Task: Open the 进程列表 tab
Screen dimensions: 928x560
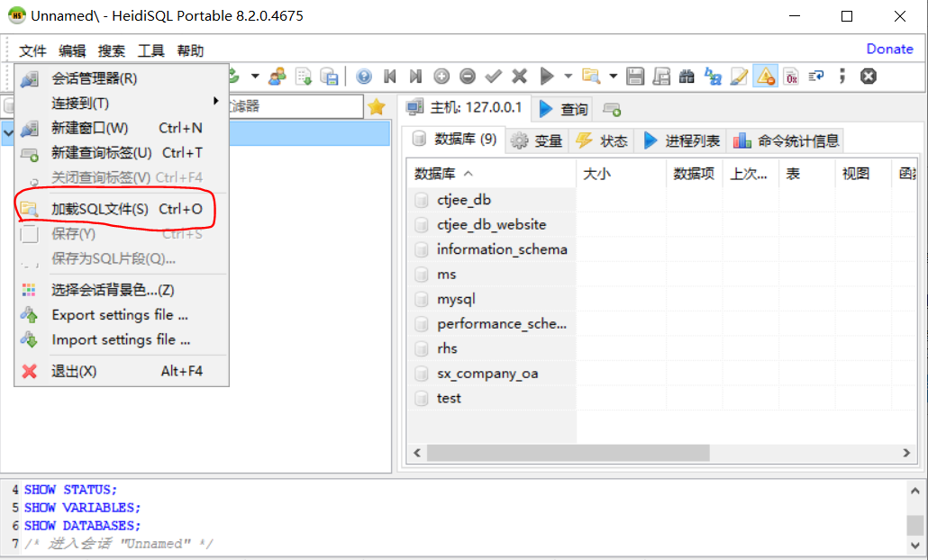Action: click(681, 140)
